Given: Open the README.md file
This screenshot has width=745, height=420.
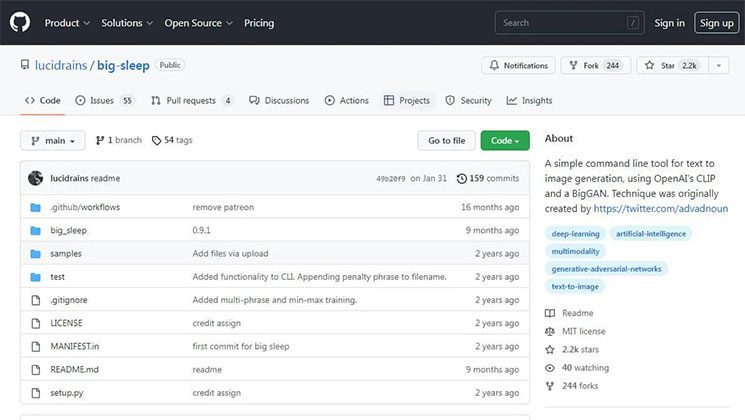Looking at the screenshot, I should [x=75, y=370].
